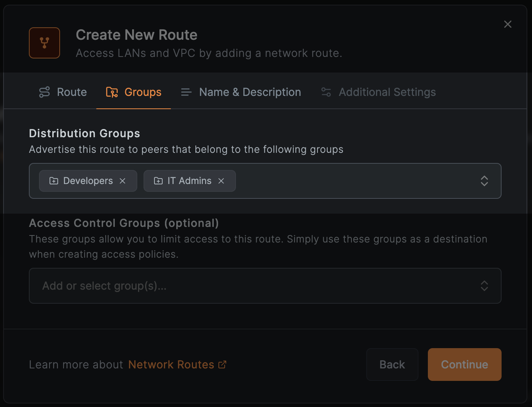This screenshot has height=407, width=532.
Task: Open the Access Control Groups dropdown chevron
Action: [x=484, y=286]
